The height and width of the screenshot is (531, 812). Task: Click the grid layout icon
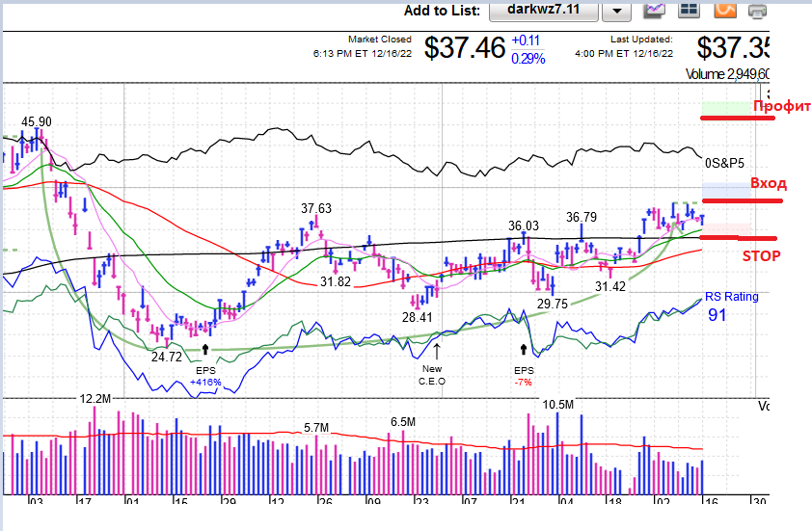(689, 11)
